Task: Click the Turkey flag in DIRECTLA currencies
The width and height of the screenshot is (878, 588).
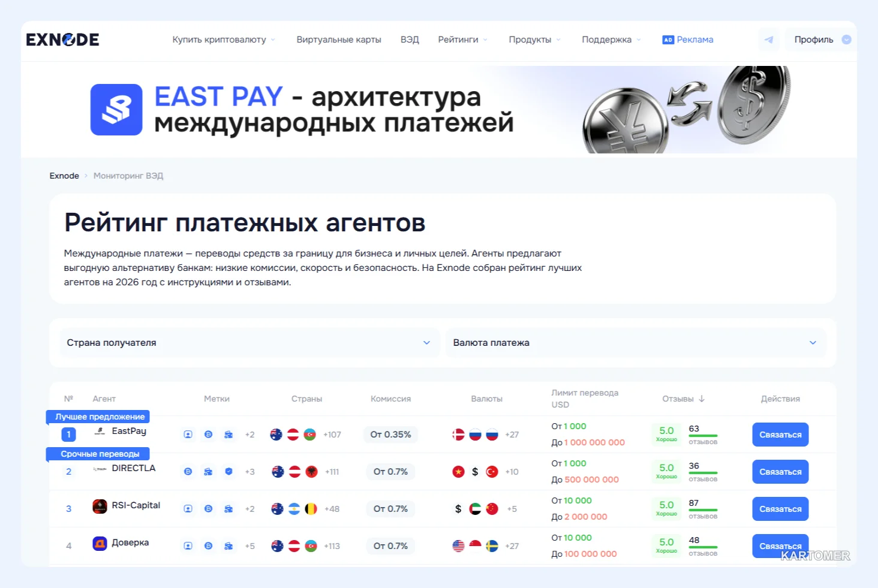Action: click(x=492, y=472)
